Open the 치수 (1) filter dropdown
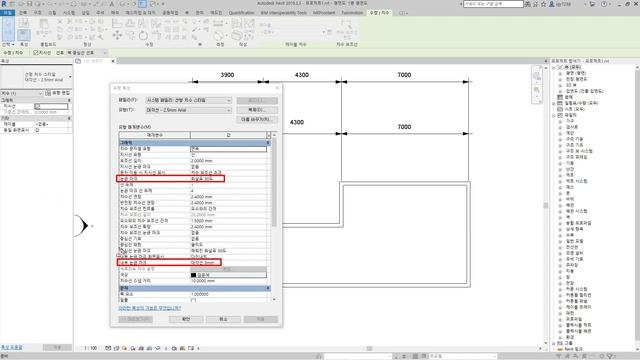This screenshot has width=640, height=360. tap(21, 93)
